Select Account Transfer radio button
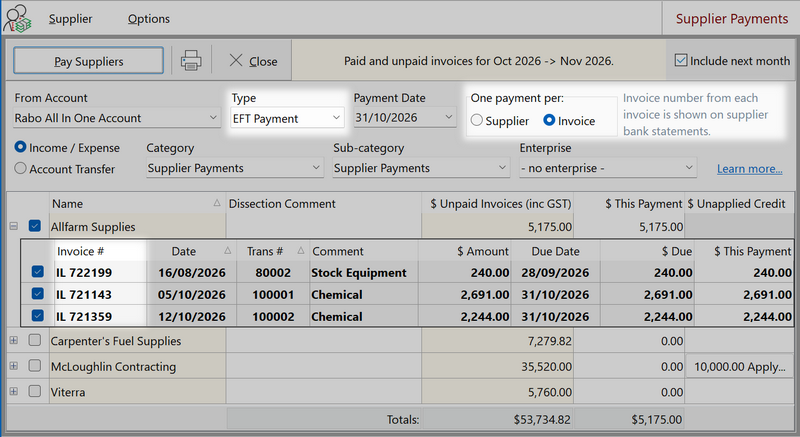The height and width of the screenshot is (437, 800). 20,168
